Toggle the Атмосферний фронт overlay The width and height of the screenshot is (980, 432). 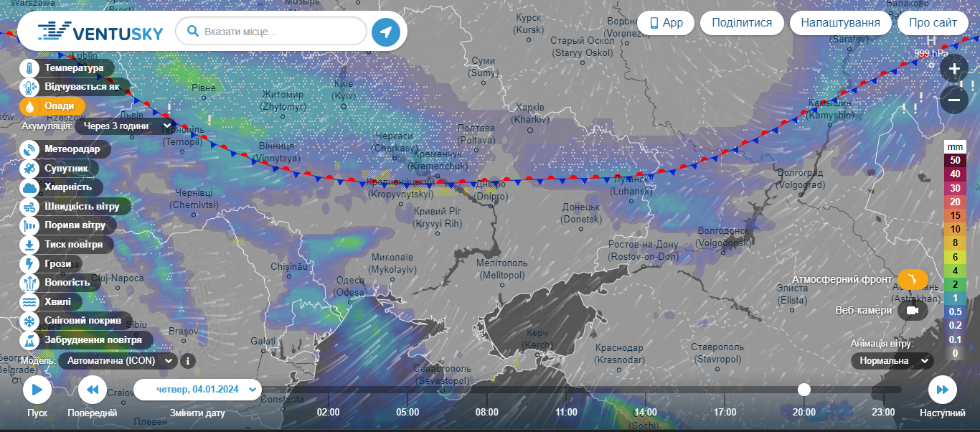pyautogui.click(x=913, y=279)
